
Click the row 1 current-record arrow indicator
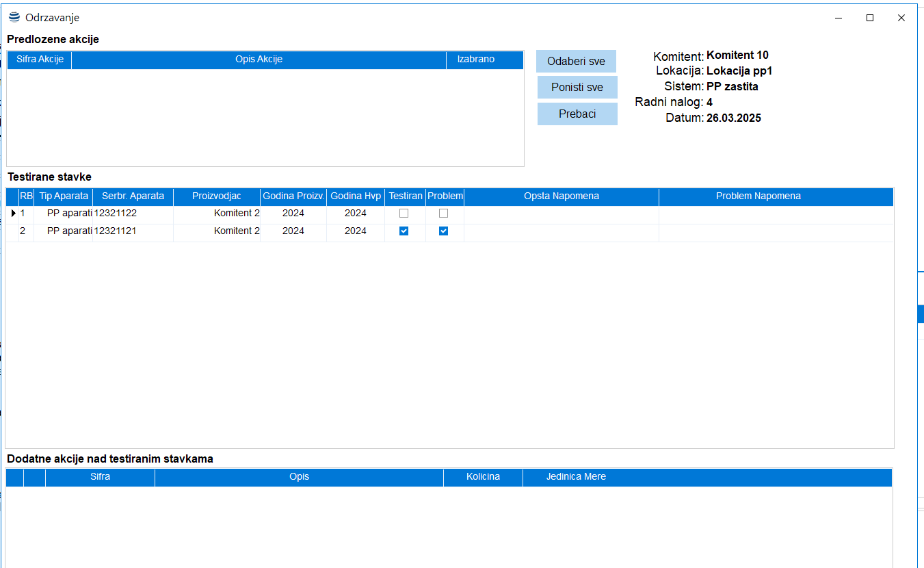click(x=13, y=214)
